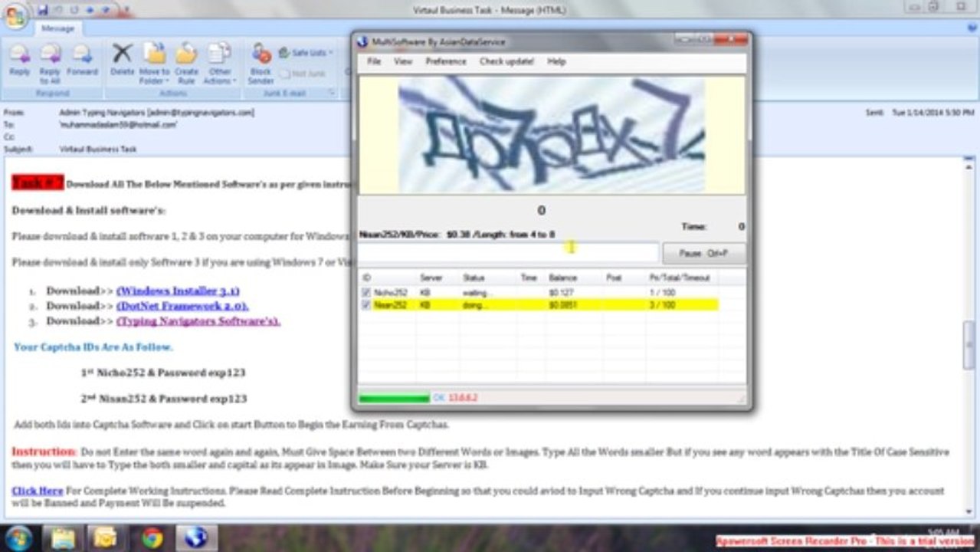Image resolution: width=980 pixels, height=552 pixels.
Task: Select the Nisan252 row's doing... status cell
Action: 475,305
